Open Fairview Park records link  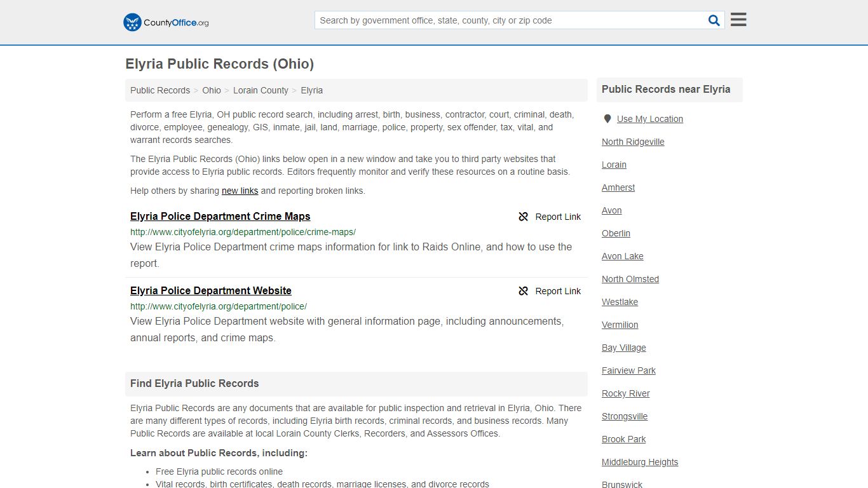tap(628, 370)
